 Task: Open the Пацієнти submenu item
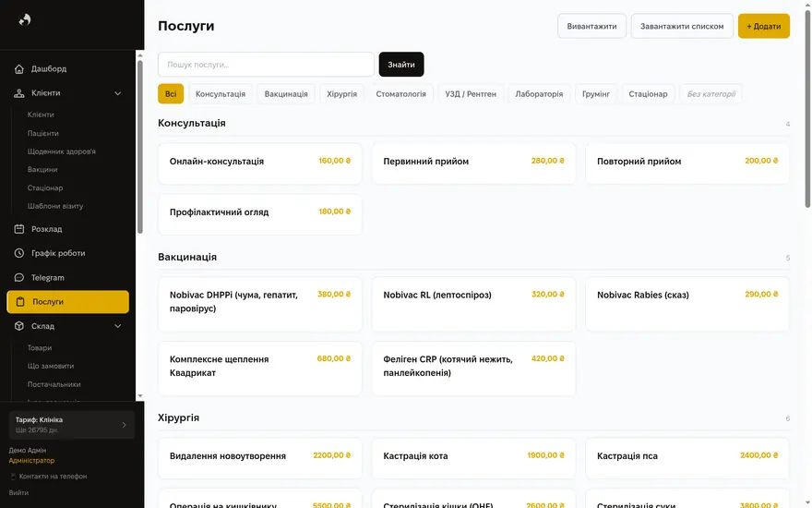43,133
